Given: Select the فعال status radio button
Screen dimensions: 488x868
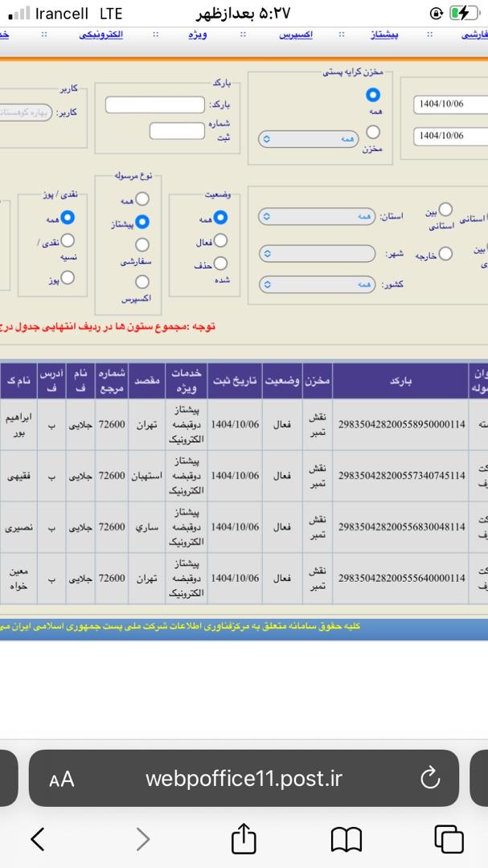Looking at the screenshot, I should pyautogui.click(x=220, y=241).
